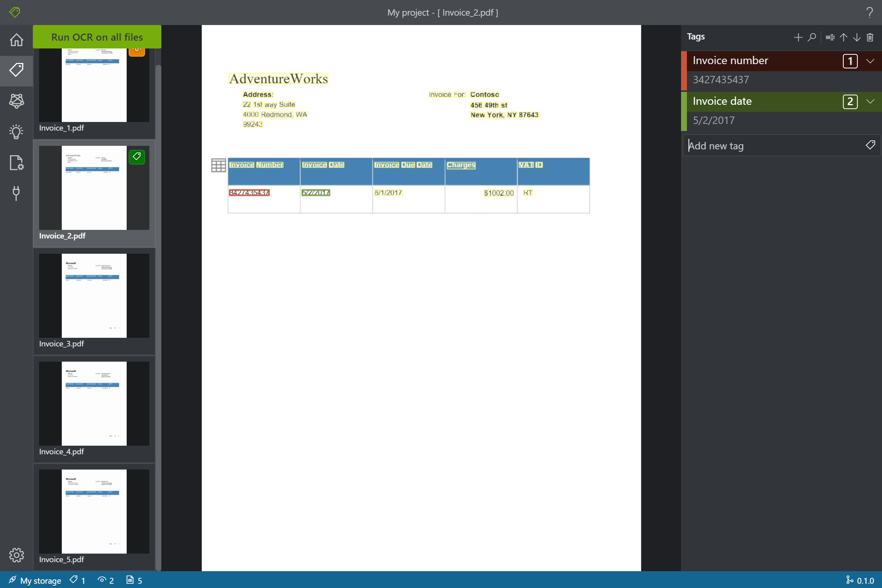Expand the Invoice number tag chevron

[870, 61]
